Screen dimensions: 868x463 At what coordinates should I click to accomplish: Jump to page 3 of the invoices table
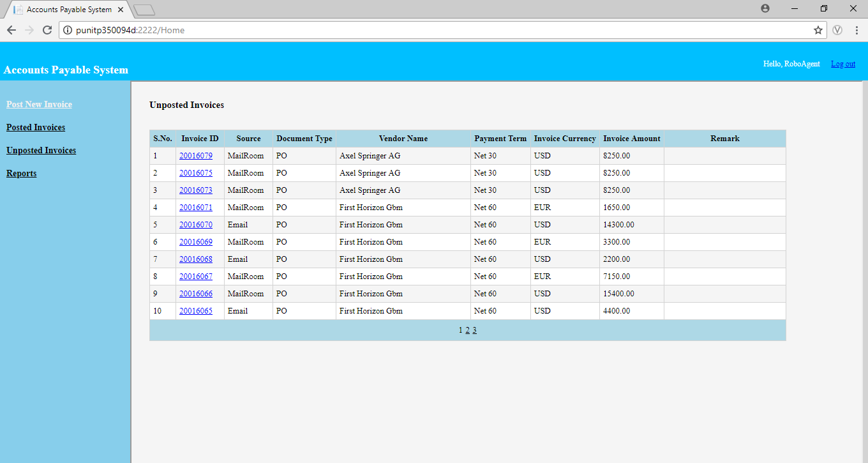[475, 330]
